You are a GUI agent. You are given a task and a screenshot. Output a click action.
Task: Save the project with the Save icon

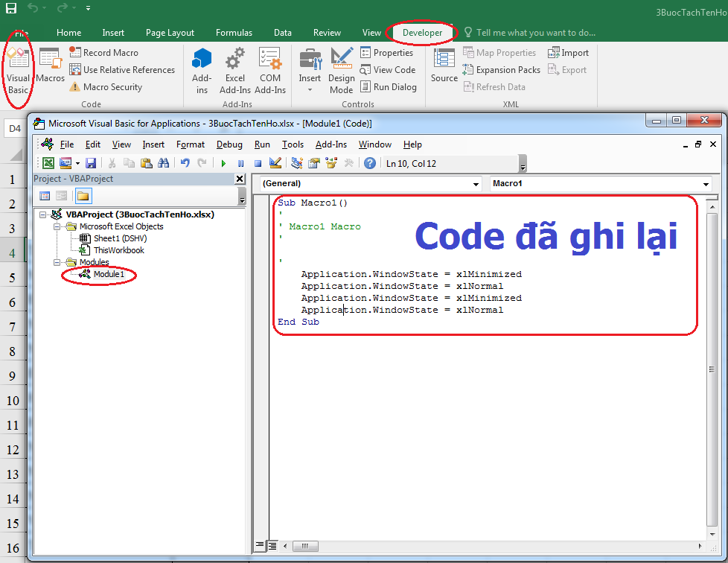(x=91, y=163)
